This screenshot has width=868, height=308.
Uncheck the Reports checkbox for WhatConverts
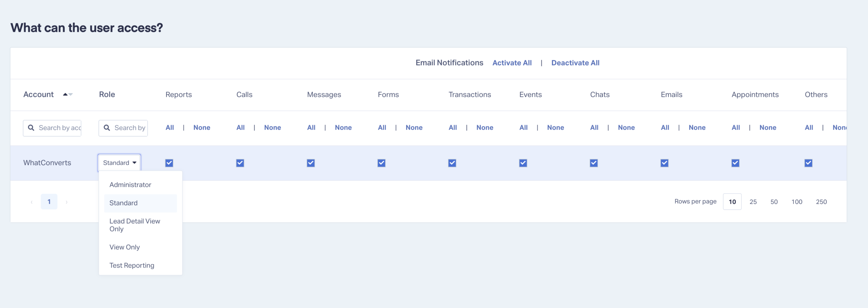(x=169, y=163)
